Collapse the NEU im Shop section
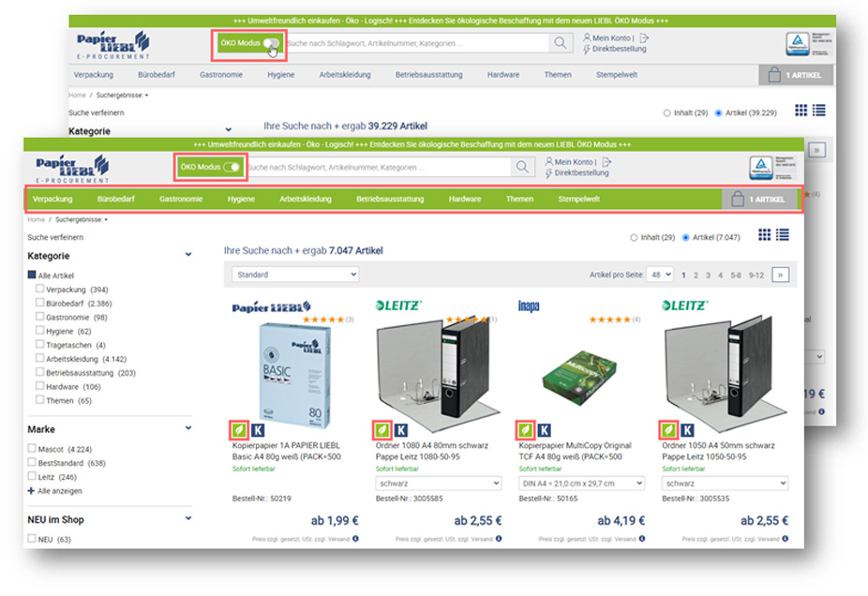The width and height of the screenshot is (868, 596). (x=188, y=518)
